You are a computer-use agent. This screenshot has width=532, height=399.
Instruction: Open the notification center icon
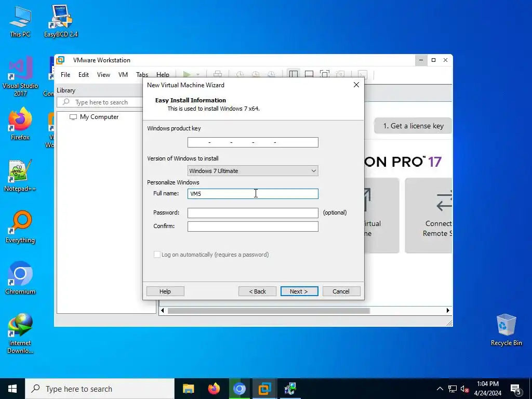[516, 390]
